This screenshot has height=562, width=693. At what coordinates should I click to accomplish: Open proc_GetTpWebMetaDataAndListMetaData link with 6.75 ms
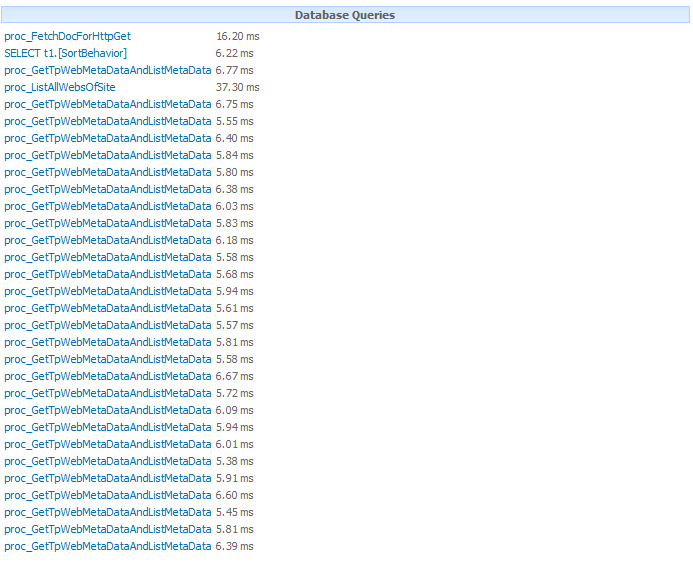(x=108, y=104)
